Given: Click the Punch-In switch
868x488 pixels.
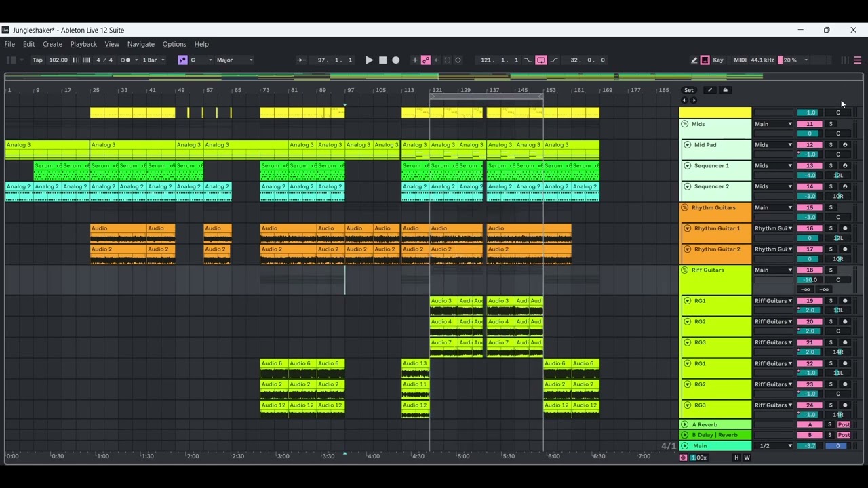Looking at the screenshot, I should click(528, 60).
